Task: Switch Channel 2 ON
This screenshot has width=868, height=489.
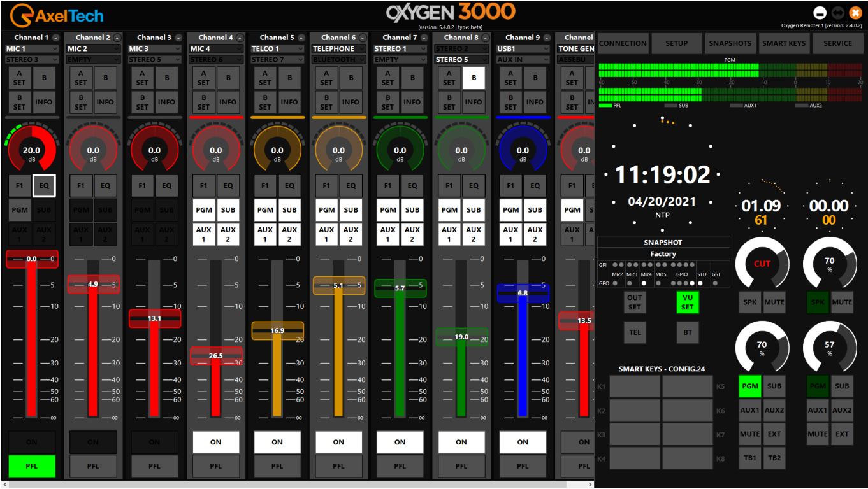Action: 93,442
